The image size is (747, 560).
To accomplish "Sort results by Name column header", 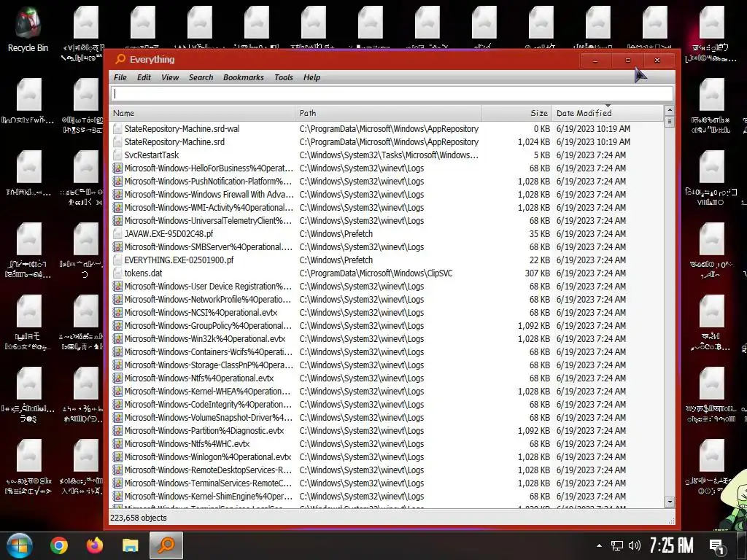I will 203,113.
